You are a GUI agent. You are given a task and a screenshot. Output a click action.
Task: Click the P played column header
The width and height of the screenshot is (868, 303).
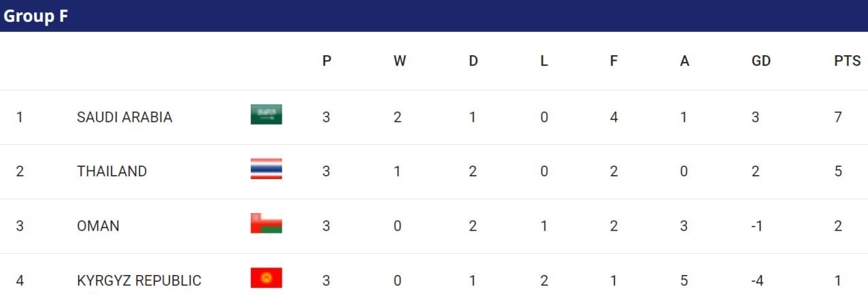tap(327, 61)
